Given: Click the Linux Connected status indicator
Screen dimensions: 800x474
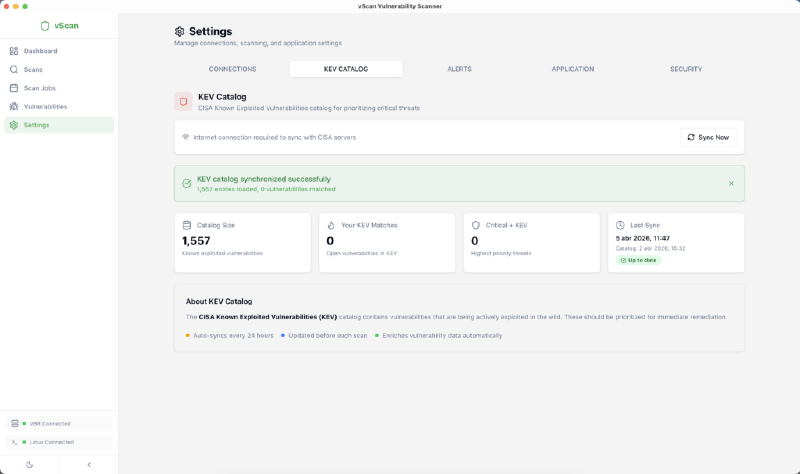Looking at the screenshot, I should (x=59, y=442).
